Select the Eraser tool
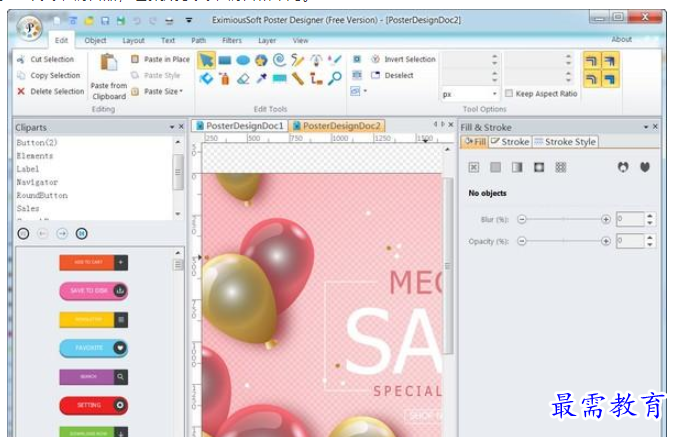 (x=243, y=79)
